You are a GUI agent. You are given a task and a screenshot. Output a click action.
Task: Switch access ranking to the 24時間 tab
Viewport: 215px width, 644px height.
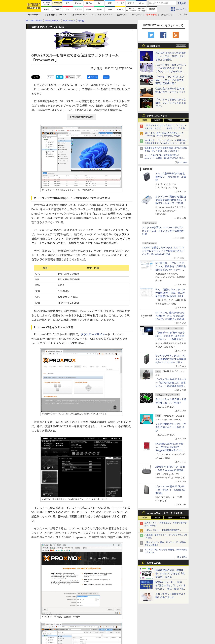tap(157, 120)
